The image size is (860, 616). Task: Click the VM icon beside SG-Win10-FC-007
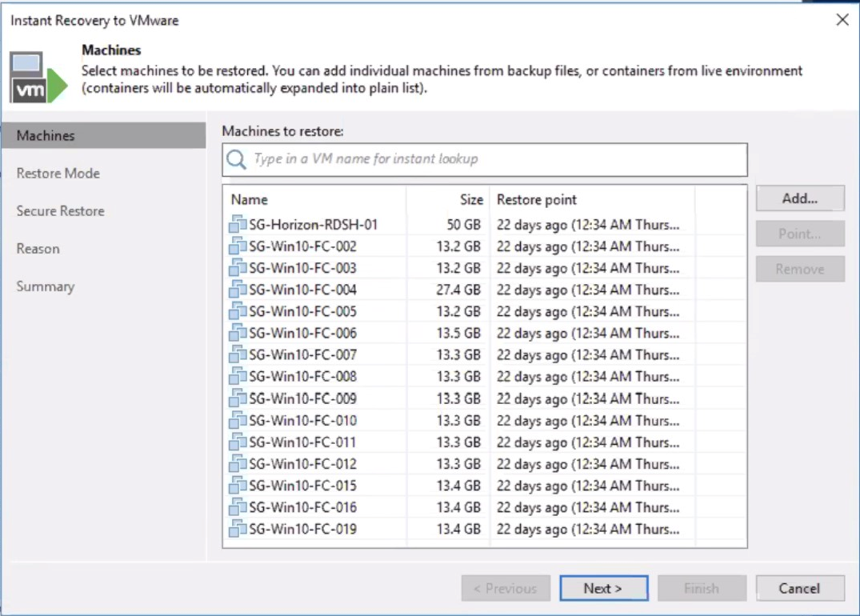click(238, 354)
